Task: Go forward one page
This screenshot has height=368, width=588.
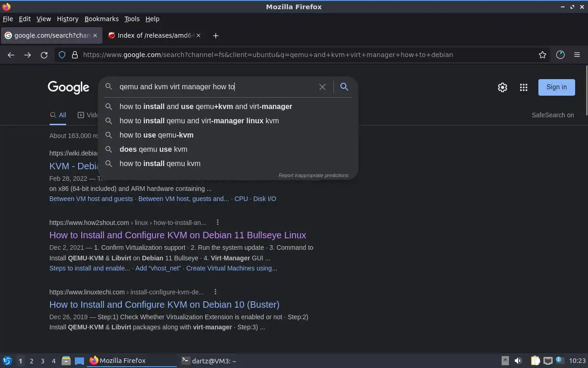Action: [28, 55]
